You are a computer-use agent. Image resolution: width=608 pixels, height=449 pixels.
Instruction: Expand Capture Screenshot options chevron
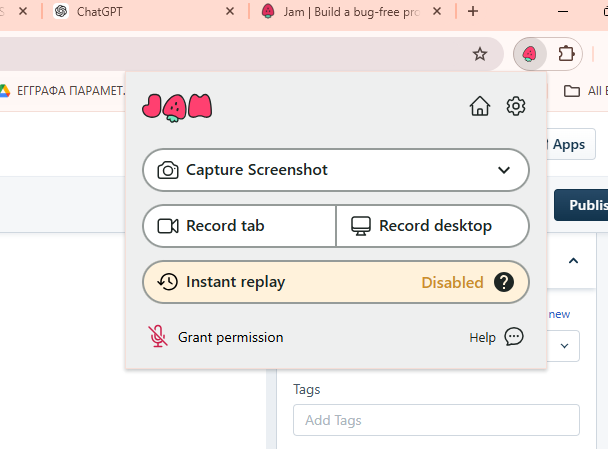tap(504, 170)
